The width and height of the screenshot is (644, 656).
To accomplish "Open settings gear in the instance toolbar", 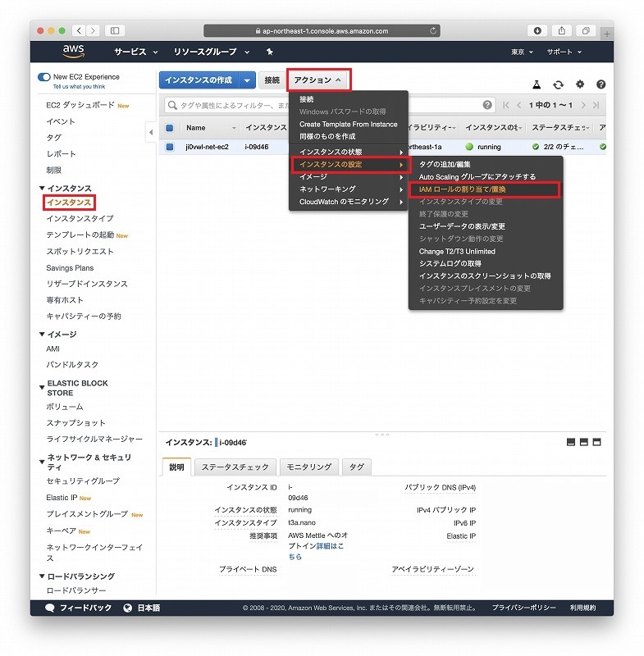I will pyautogui.click(x=579, y=84).
